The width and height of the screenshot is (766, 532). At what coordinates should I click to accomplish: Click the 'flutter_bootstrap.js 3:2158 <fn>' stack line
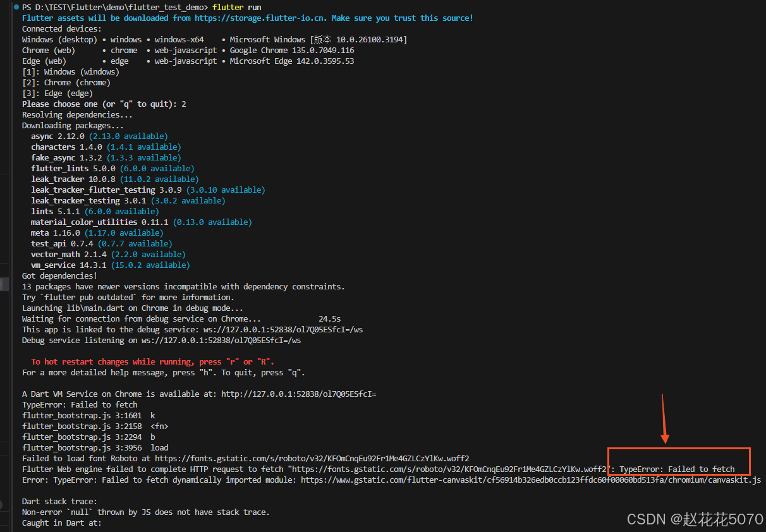[x=95, y=426]
